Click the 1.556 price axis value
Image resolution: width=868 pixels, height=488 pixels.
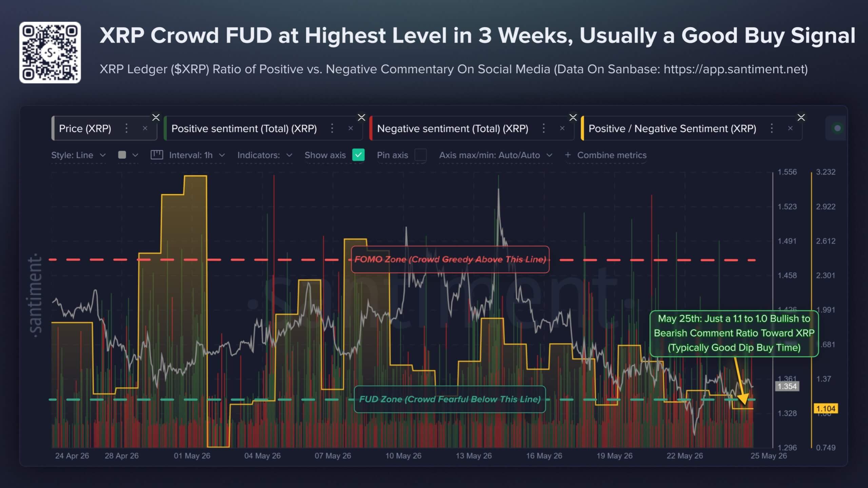(x=787, y=172)
